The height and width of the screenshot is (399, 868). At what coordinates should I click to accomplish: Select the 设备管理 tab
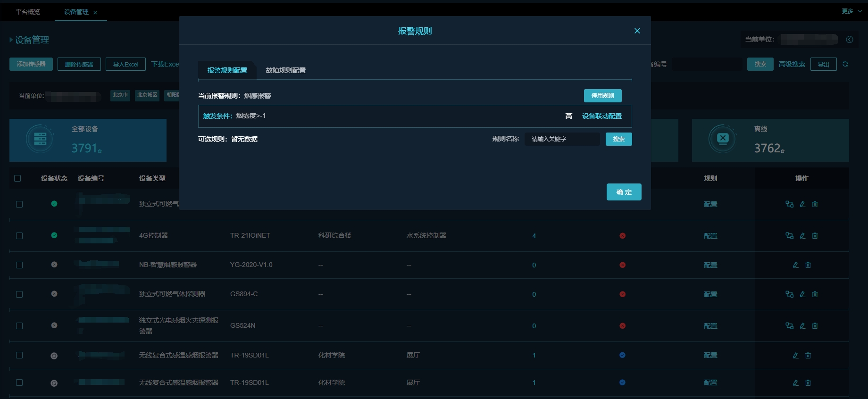point(76,12)
